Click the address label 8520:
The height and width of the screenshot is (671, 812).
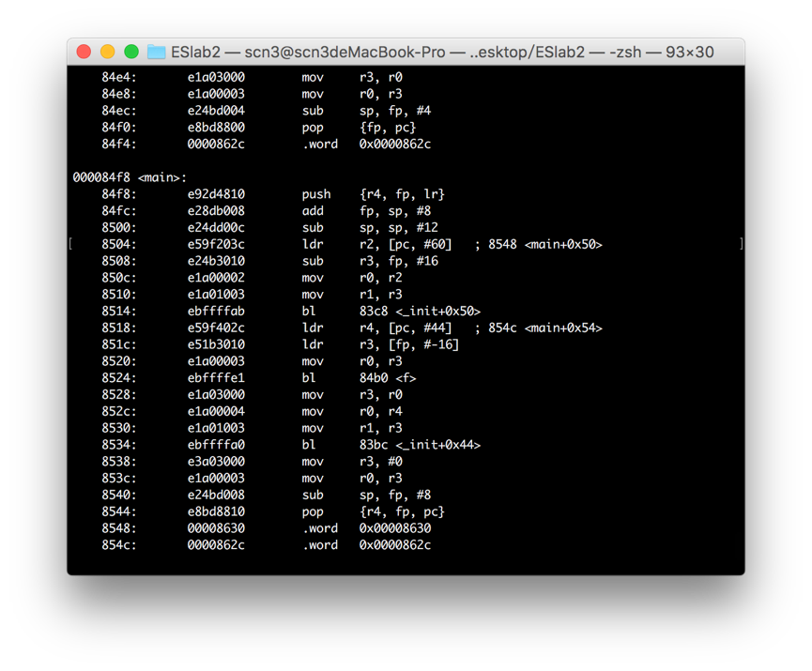(119, 361)
